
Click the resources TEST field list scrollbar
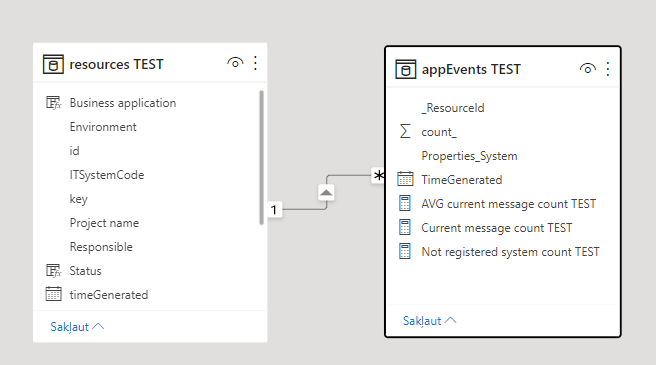261,157
